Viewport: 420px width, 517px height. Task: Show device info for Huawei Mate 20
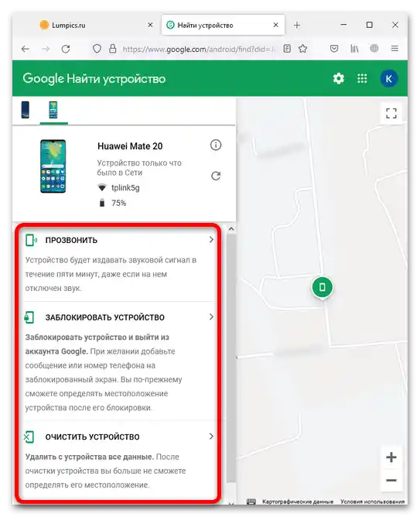point(216,145)
